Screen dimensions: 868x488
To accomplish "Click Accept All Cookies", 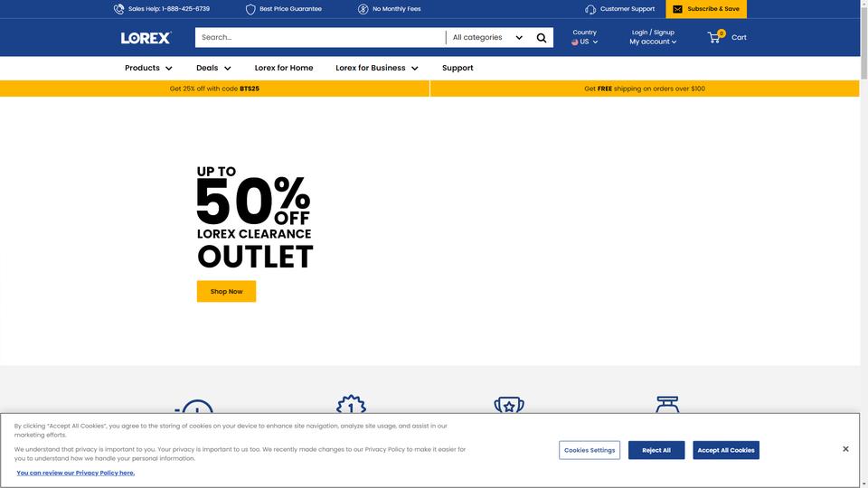I will [726, 450].
